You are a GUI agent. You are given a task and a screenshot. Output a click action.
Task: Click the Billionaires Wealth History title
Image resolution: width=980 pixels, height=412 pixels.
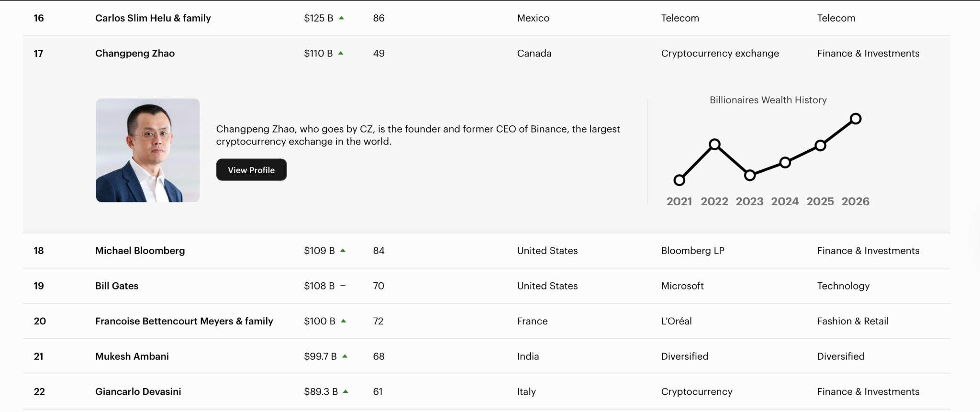[768, 100]
